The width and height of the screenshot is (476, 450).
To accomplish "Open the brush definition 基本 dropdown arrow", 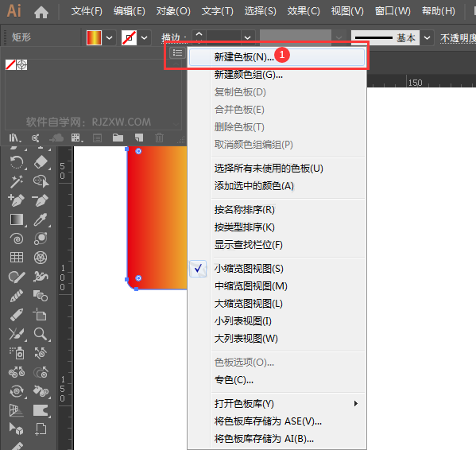I will coord(427,38).
